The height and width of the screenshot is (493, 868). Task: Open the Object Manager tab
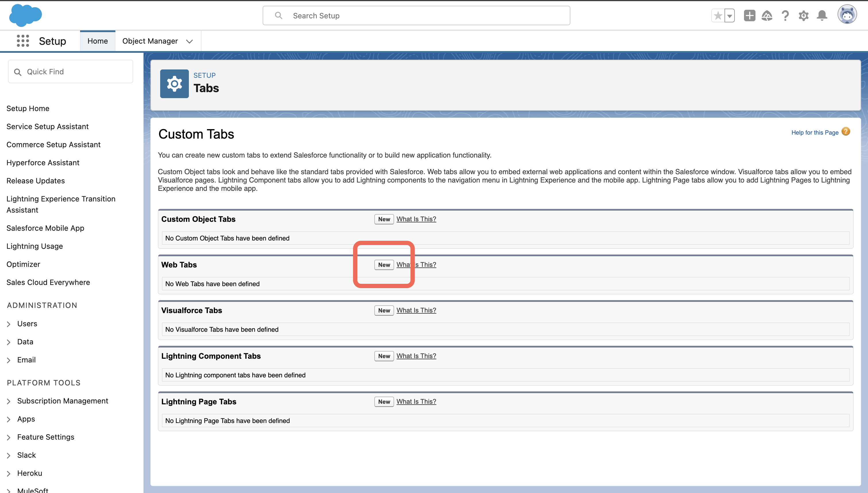click(x=150, y=41)
